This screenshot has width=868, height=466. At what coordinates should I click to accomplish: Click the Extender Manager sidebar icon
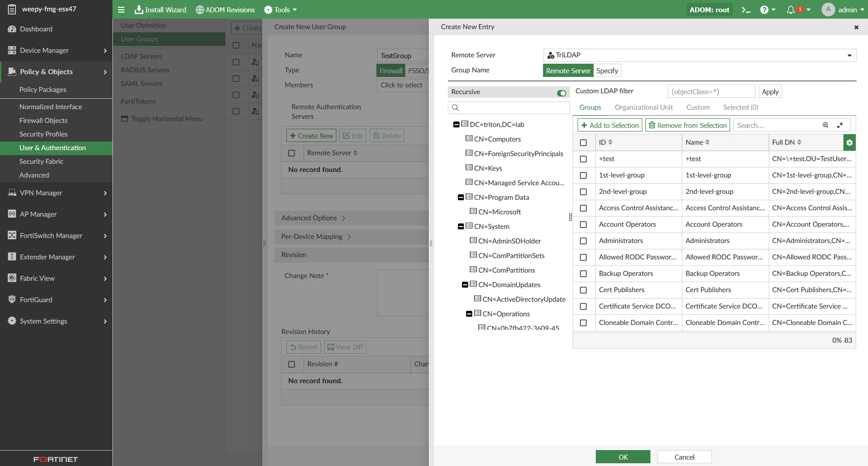click(x=12, y=257)
